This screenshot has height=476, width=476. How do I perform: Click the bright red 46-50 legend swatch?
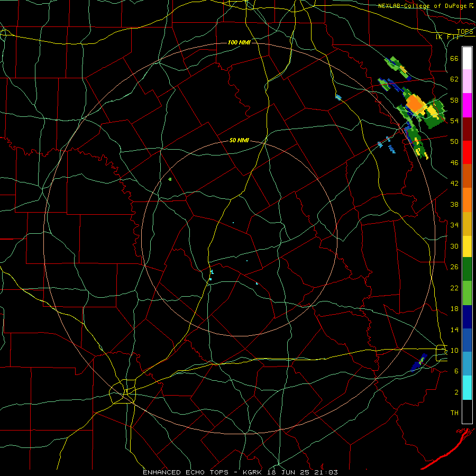pyautogui.click(x=467, y=152)
